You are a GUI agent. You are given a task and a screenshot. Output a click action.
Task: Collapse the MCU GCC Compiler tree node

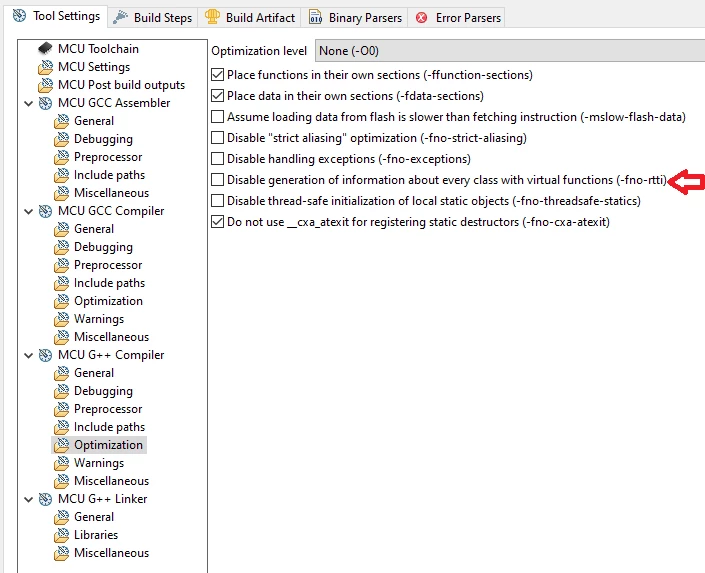pyautogui.click(x=29, y=211)
